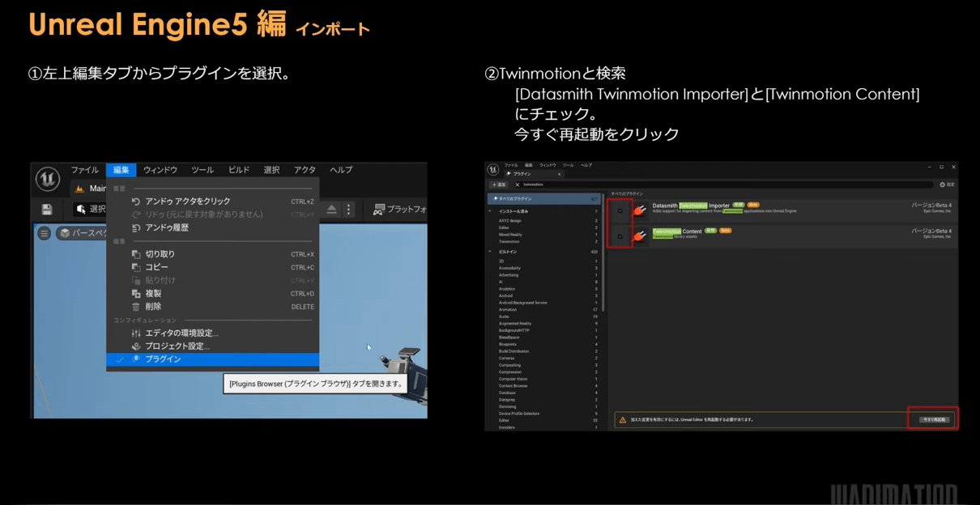
Task: Click the Datasmith Twinmotion Importer plug icon
Action: 640,210
